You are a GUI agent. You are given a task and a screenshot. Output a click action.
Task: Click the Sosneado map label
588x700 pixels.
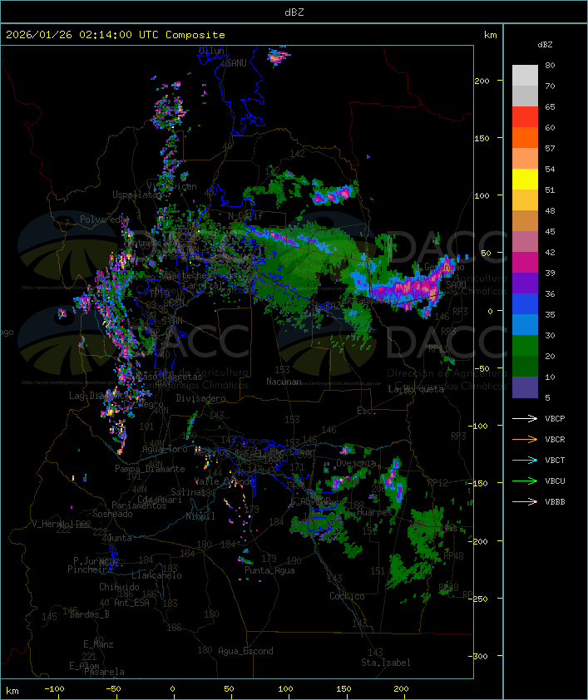pyautogui.click(x=112, y=515)
